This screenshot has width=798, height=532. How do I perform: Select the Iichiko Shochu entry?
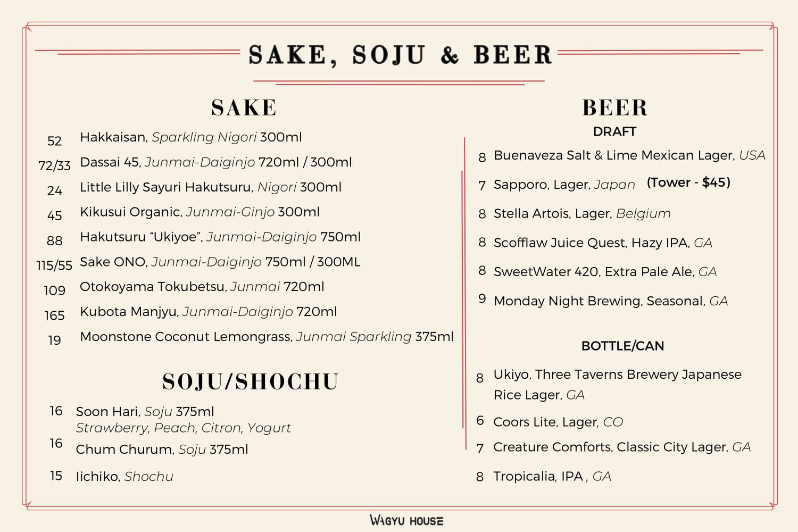tap(124, 477)
